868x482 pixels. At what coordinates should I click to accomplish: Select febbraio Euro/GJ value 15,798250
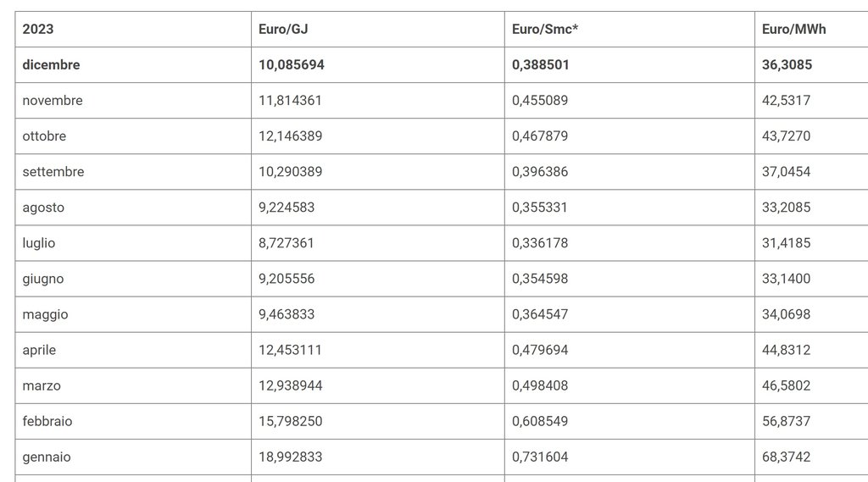[290, 421]
